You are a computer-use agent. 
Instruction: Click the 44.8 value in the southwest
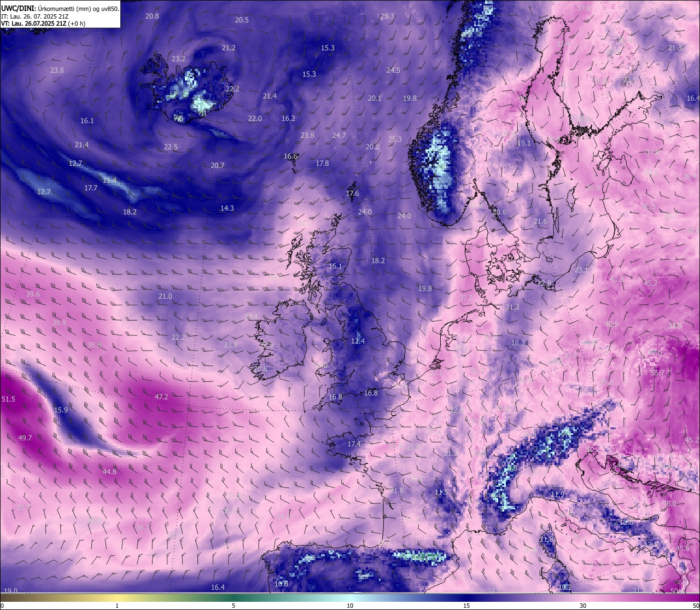[x=109, y=472]
